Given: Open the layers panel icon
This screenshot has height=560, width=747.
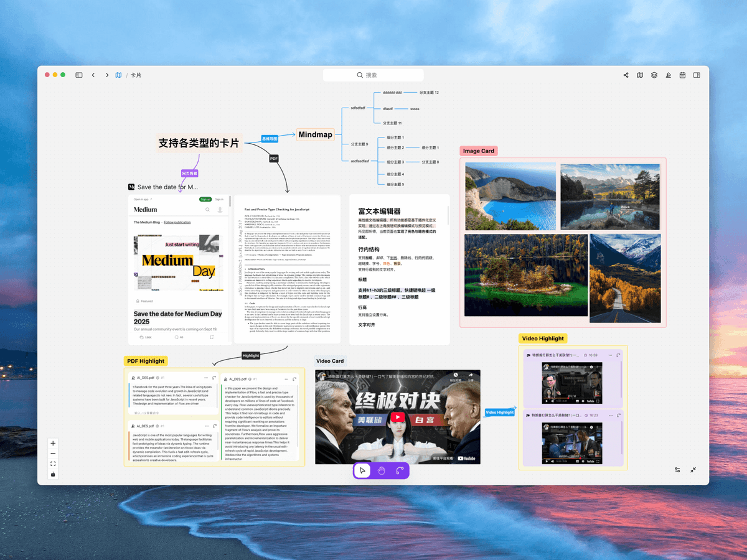Looking at the screenshot, I should [x=654, y=75].
